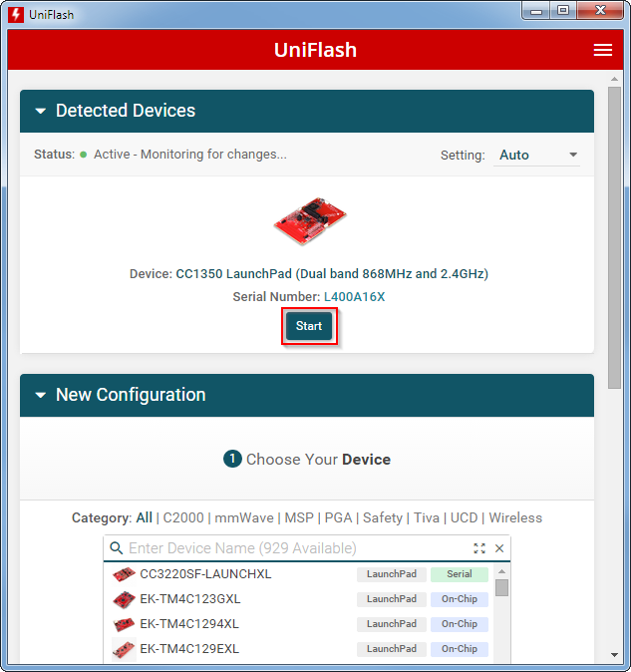Filter devices by UCD category
631x672 pixels.
click(x=464, y=517)
